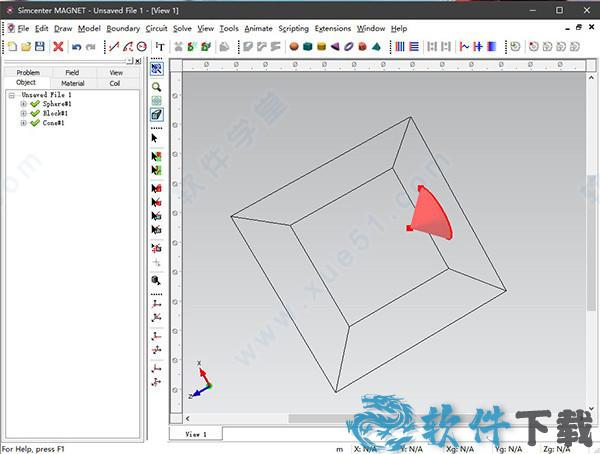This screenshot has width=600, height=454.
Task: Open the Circuit menu
Action: pos(157,29)
